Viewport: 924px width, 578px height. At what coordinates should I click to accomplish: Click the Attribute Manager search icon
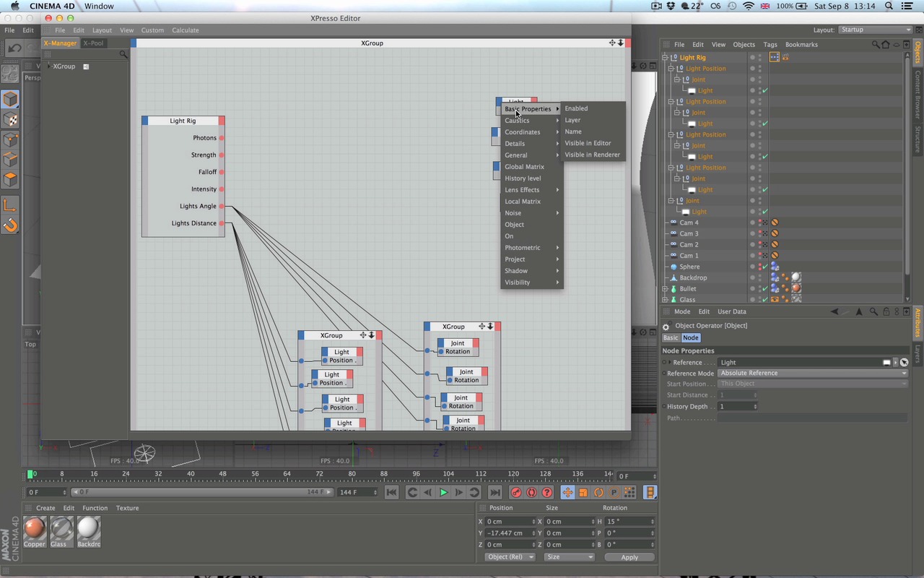(873, 311)
